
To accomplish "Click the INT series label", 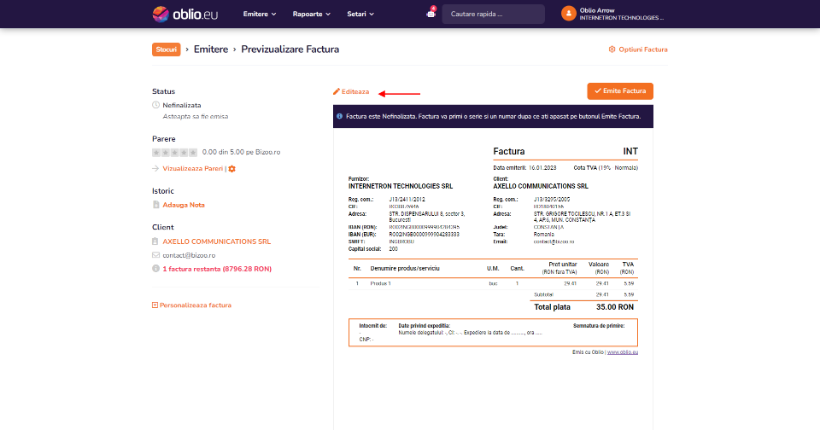I will point(630,151).
